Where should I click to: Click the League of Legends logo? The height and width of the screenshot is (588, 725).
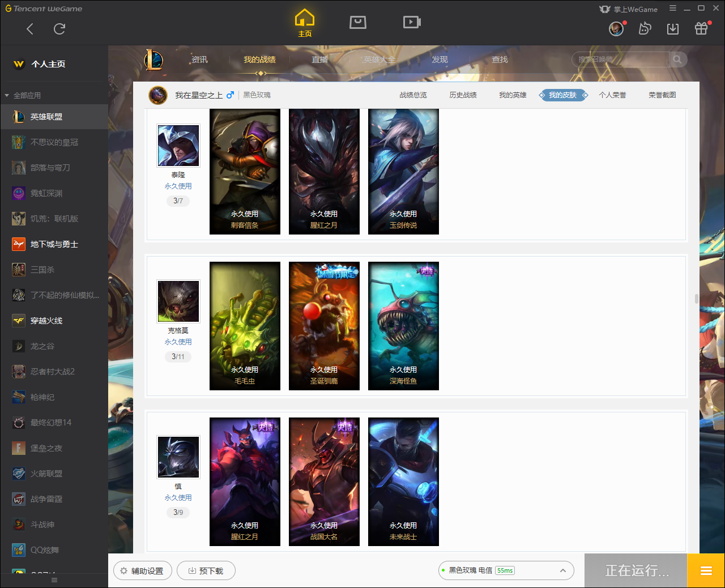[153, 59]
